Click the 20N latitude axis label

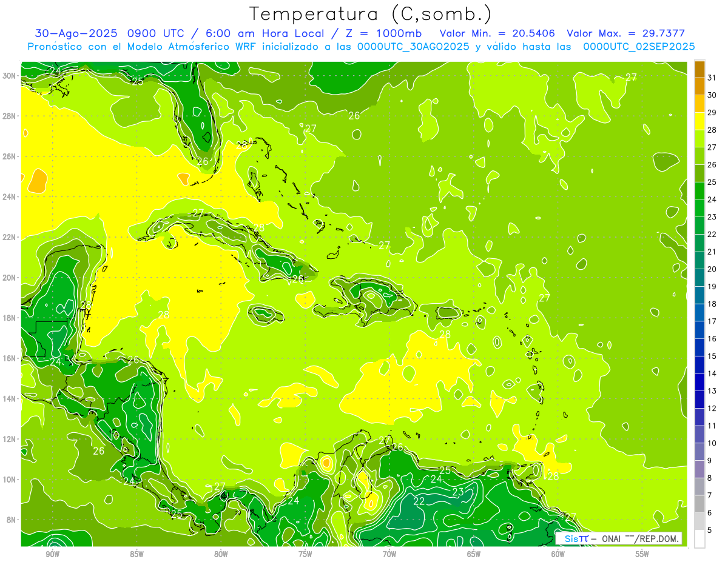[x=9, y=277]
